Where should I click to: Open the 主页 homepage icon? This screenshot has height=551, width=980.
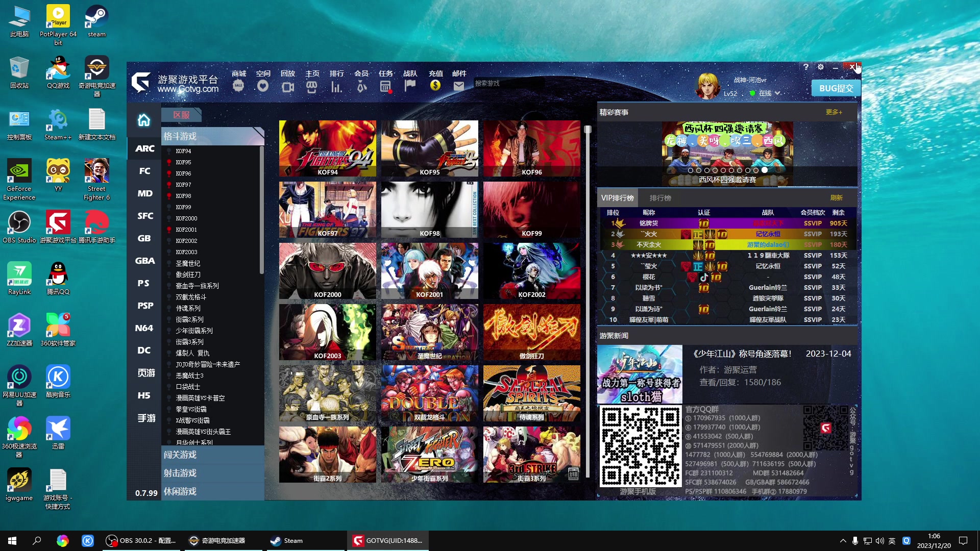(312, 86)
